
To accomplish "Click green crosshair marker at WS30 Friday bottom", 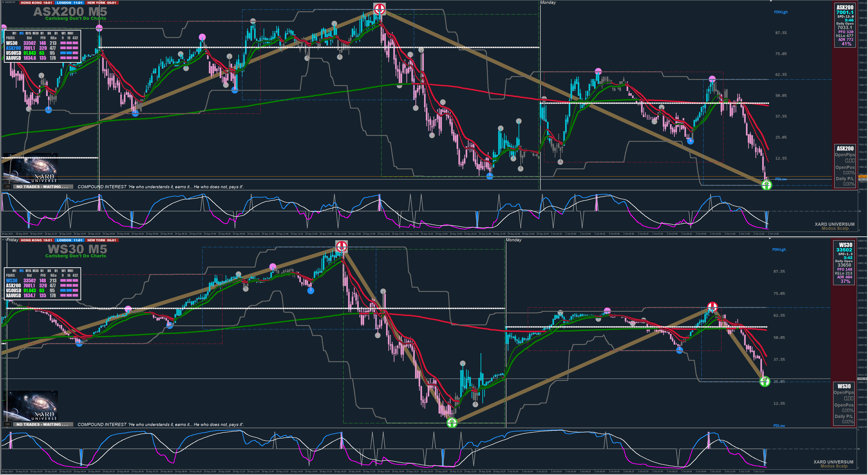I will 452,422.
